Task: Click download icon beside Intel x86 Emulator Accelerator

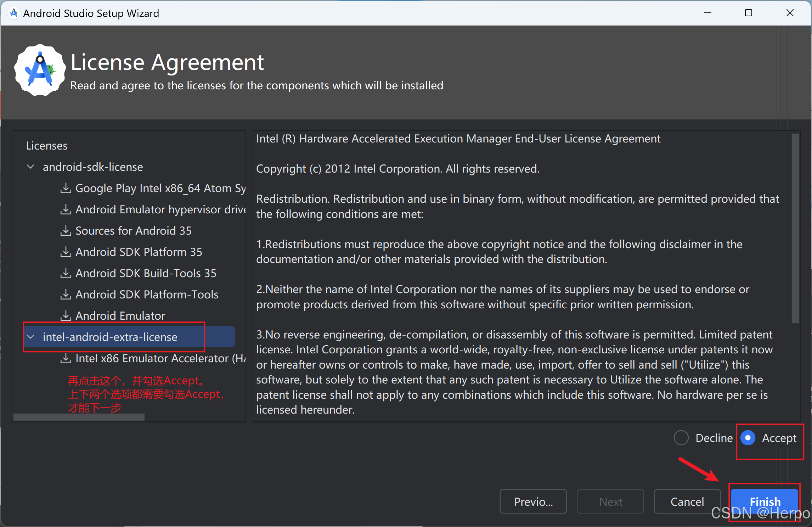Action: [x=66, y=358]
